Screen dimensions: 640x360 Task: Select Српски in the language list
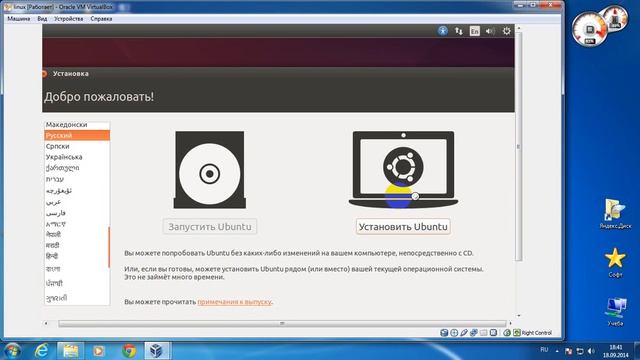click(77, 146)
